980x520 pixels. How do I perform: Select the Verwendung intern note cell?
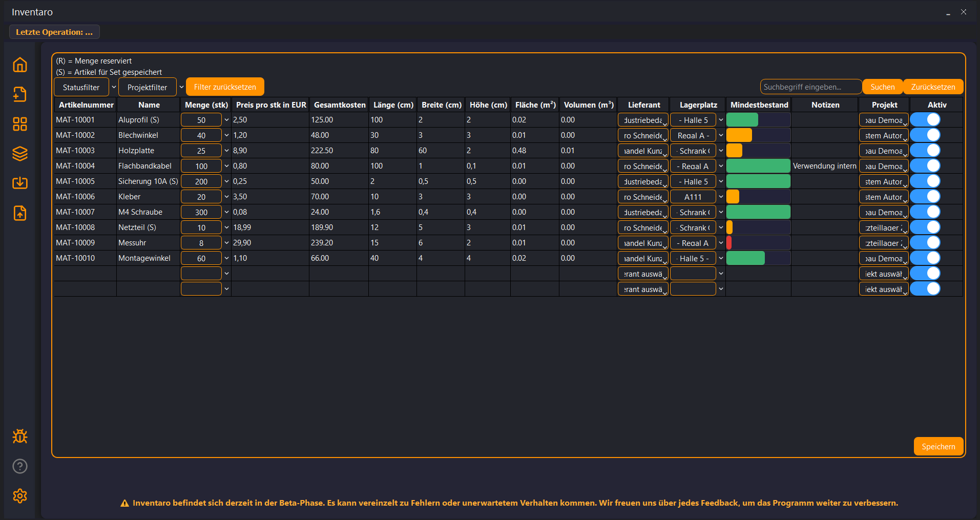click(824, 166)
